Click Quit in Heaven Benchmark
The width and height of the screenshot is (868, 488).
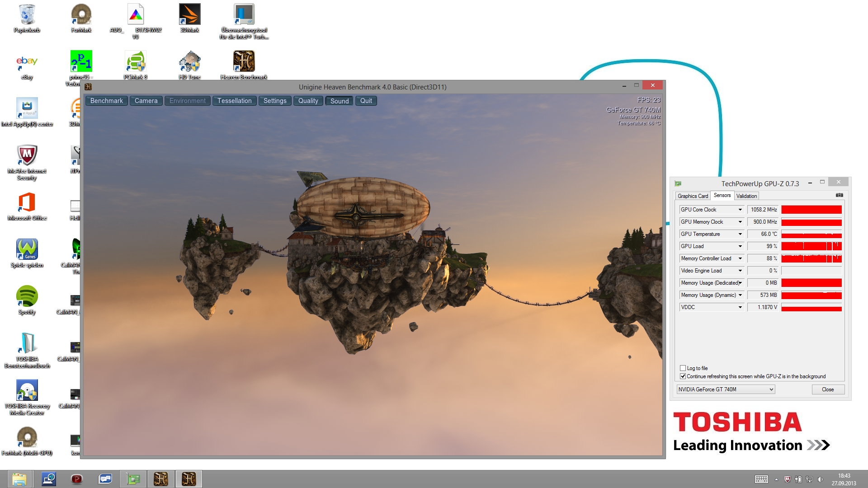(366, 101)
